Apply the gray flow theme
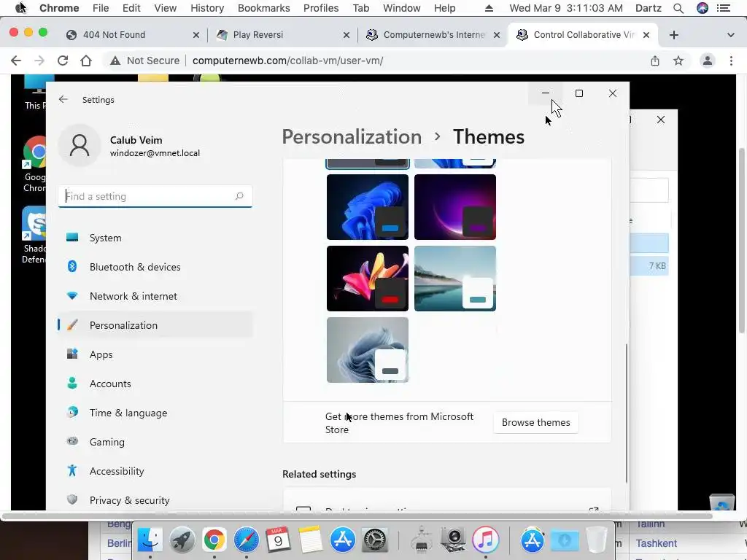747x560 pixels. [x=368, y=349]
